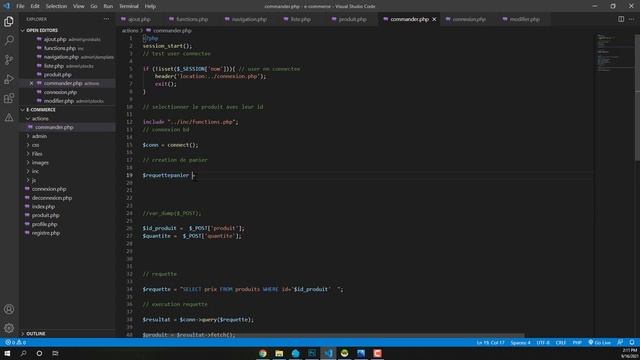
Task: Click the UTF-8 encoding selector
Action: click(543, 342)
